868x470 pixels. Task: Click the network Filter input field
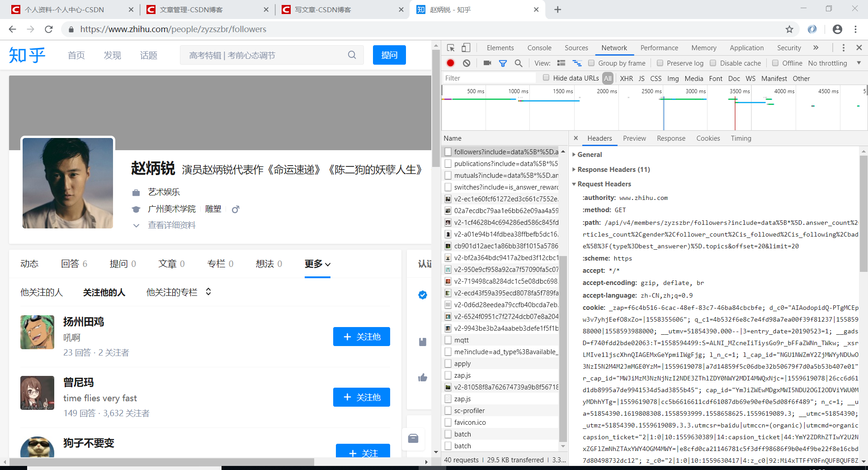tap(490, 78)
